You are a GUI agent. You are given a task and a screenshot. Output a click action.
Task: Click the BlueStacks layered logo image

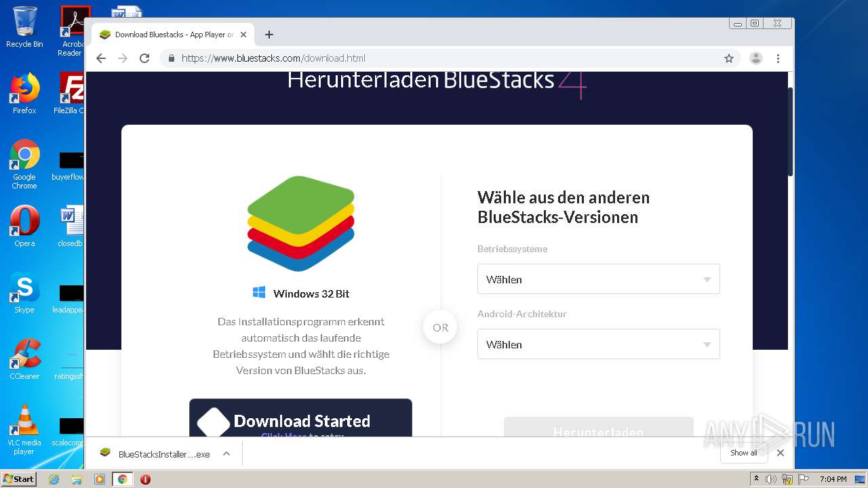pyautogui.click(x=301, y=224)
